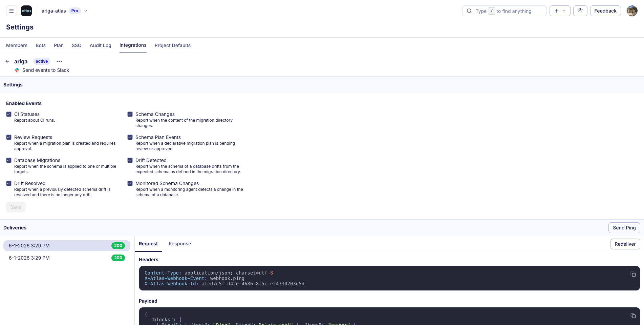Viewport: 644px width, 325px height.
Task: Switch to the Audit Log tab
Action: pos(100,45)
